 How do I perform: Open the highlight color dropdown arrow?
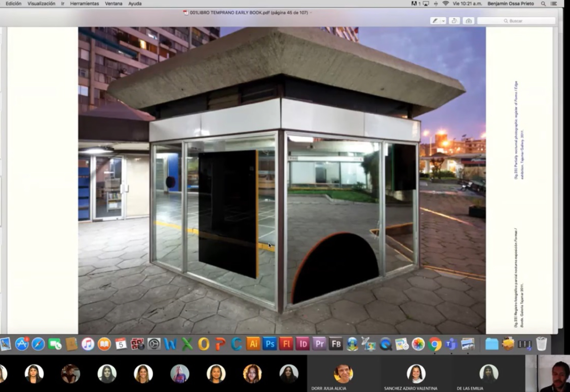coord(443,21)
